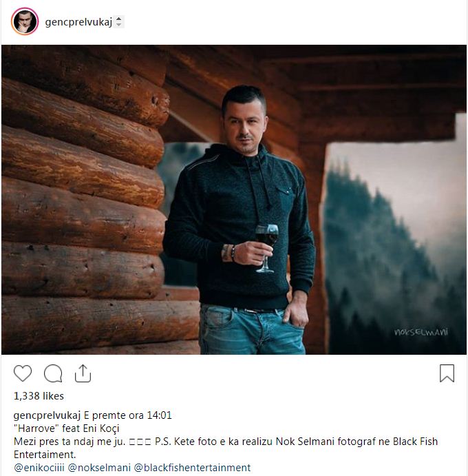
Task: Click the nokselmani watermark on the photo
Action: 421,332
